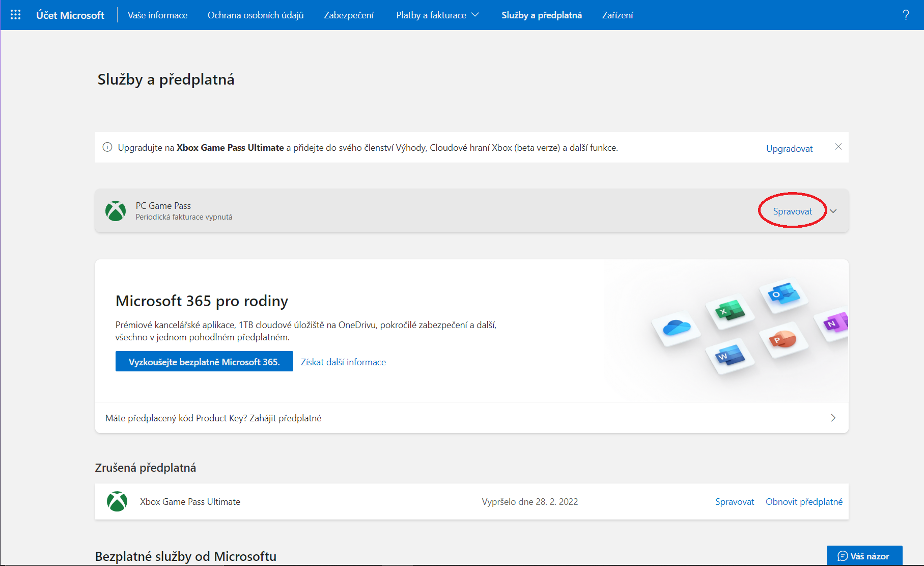924x566 pixels.
Task: Open the app launcher grid icon
Action: click(15, 15)
